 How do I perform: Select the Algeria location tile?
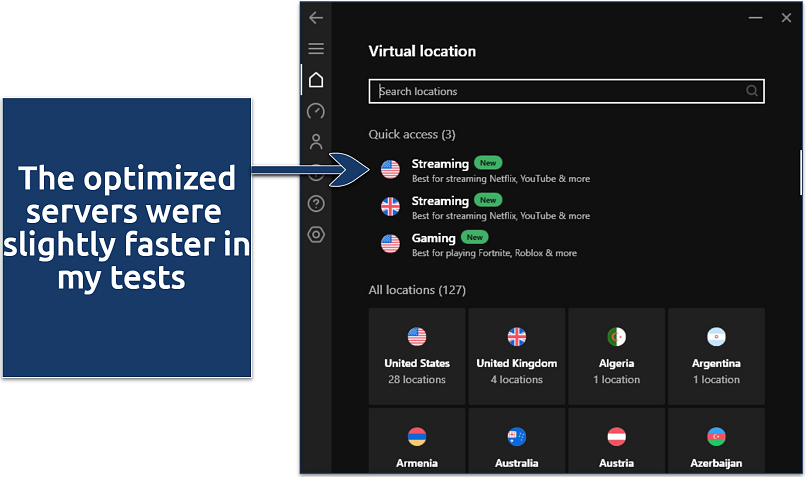click(616, 355)
